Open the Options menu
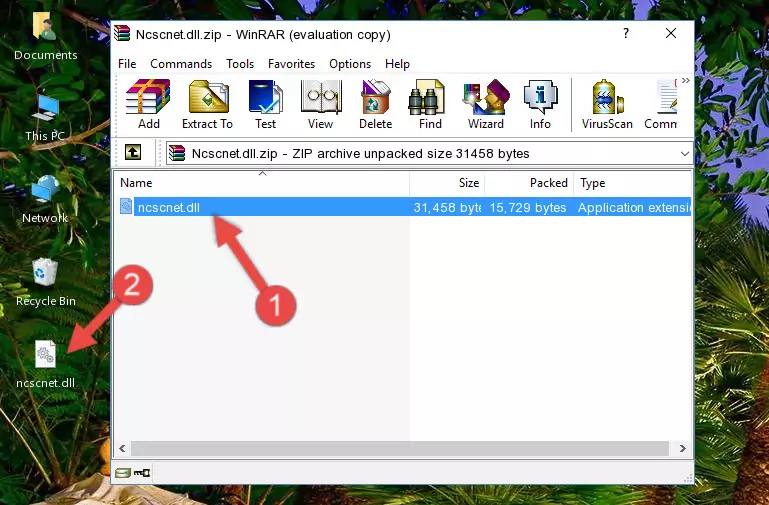 350,64
